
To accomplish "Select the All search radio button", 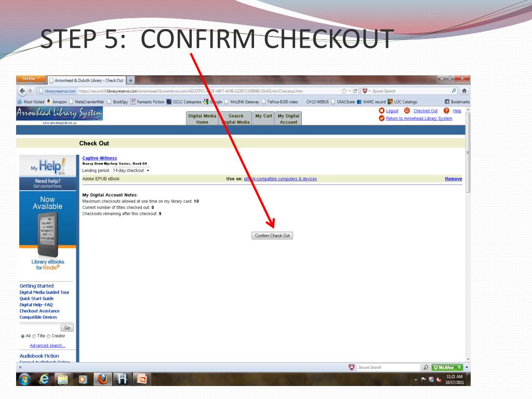I will [22, 336].
